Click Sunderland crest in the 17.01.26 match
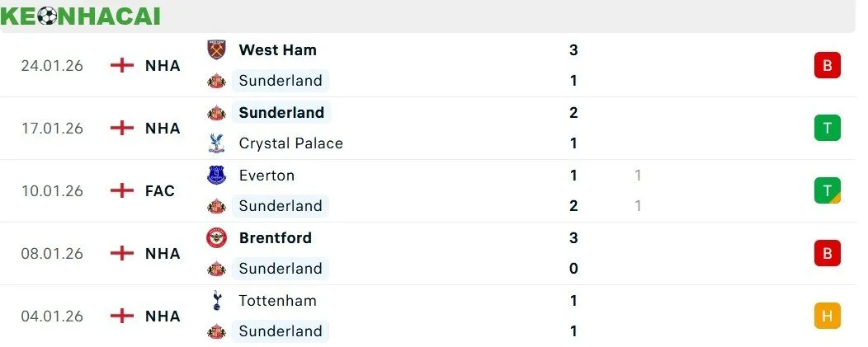 (215, 112)
